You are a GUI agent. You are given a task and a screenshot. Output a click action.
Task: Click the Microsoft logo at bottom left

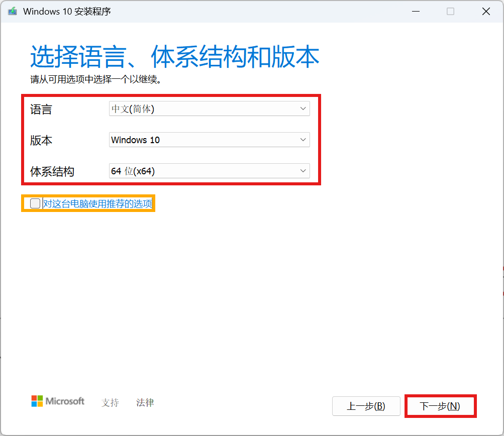coord(58,401)
